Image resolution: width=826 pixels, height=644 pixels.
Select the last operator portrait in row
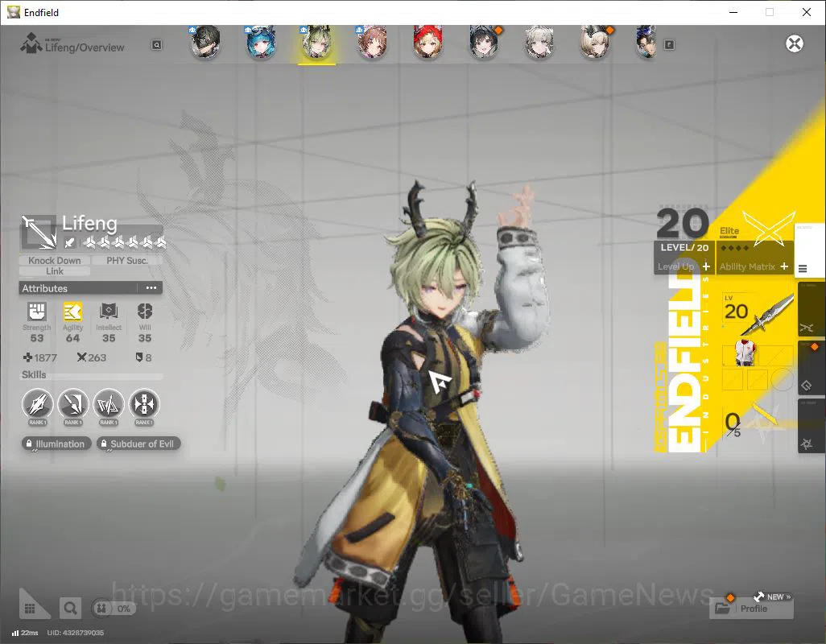(646, 42)
